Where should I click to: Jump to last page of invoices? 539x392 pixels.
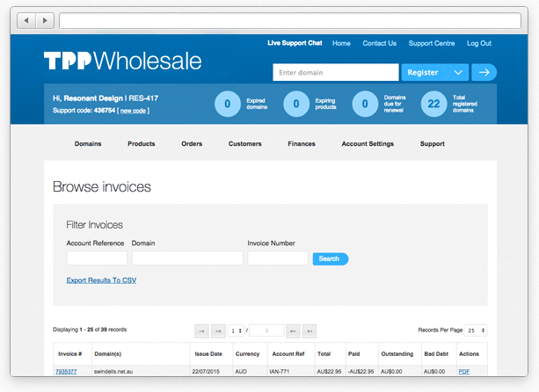pyautogui.click(x=310, y=330)
